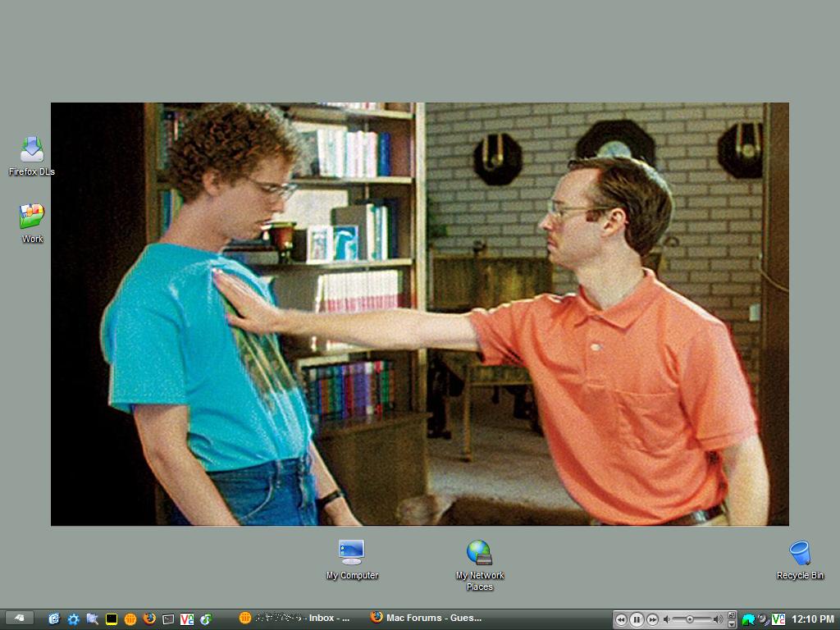Viewport: 840px width, 630px height.
Task: Open the Recycle Bin on the desktop
Action: point(800,559)
